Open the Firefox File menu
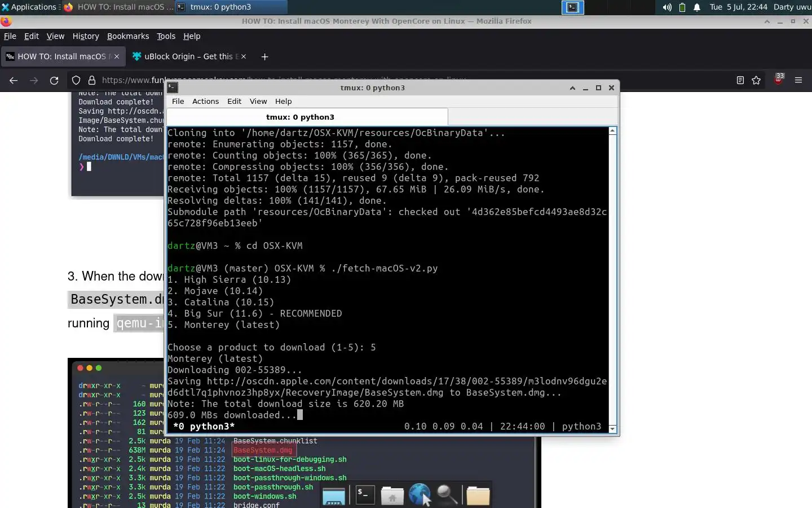812x508 pixels. coord(10,36)
